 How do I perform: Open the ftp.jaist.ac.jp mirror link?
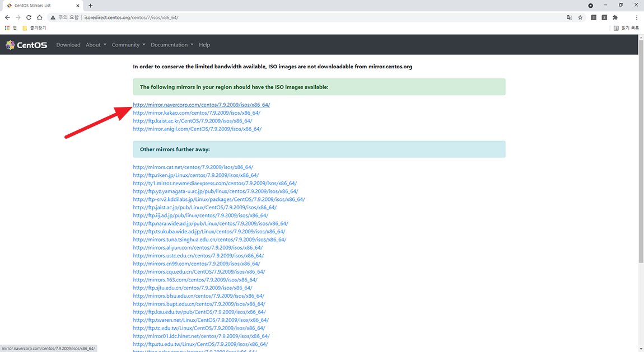point(205,208)
